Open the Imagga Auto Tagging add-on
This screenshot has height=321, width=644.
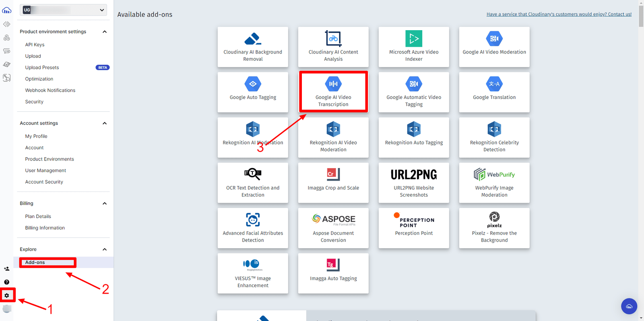pos(333,273)
